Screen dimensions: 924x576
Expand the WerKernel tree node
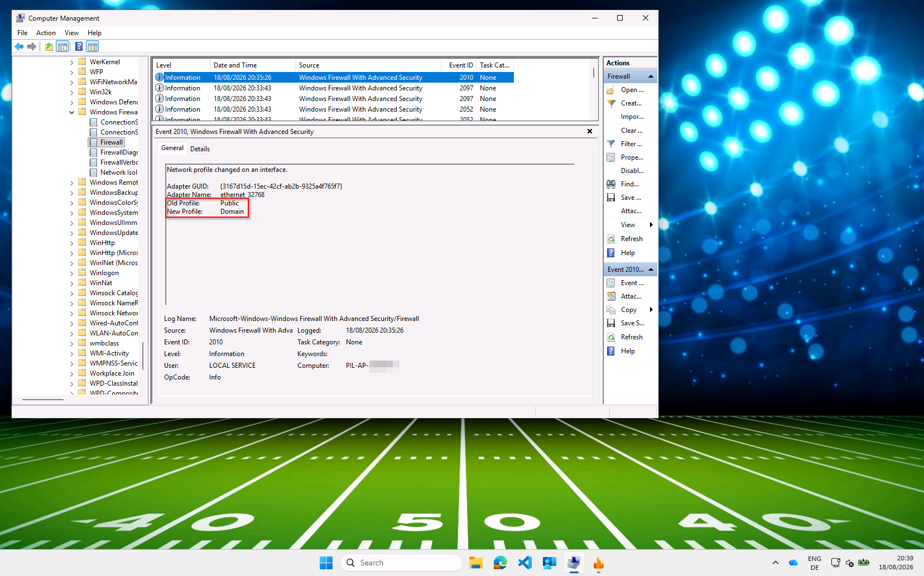click(72, 62)
